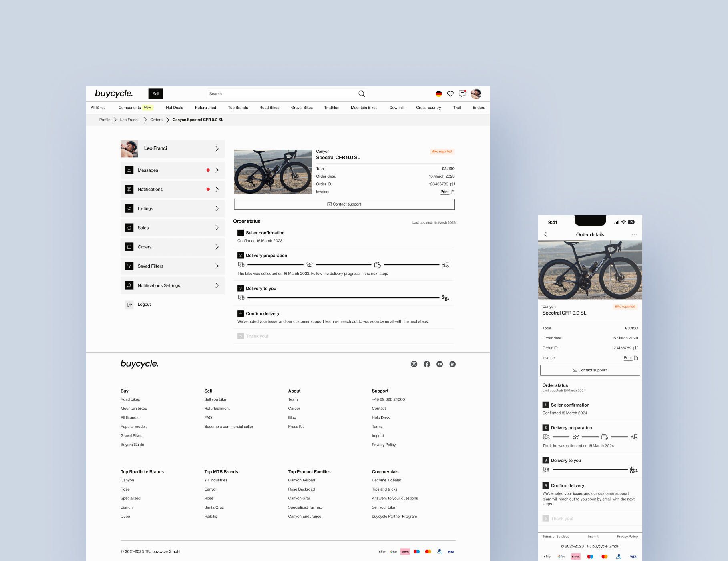Screen dimensions: 728x561
Task: Tap the back arrow in mobile Order details
Action: (545, 234)
